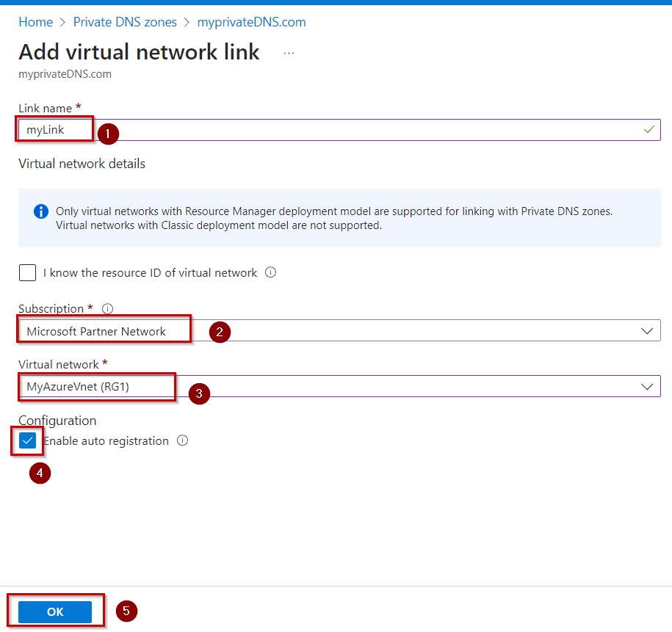This screenshot has height=632, width=672.
Task: Open the ellipsis more options menu
Action: coord(289,53)
